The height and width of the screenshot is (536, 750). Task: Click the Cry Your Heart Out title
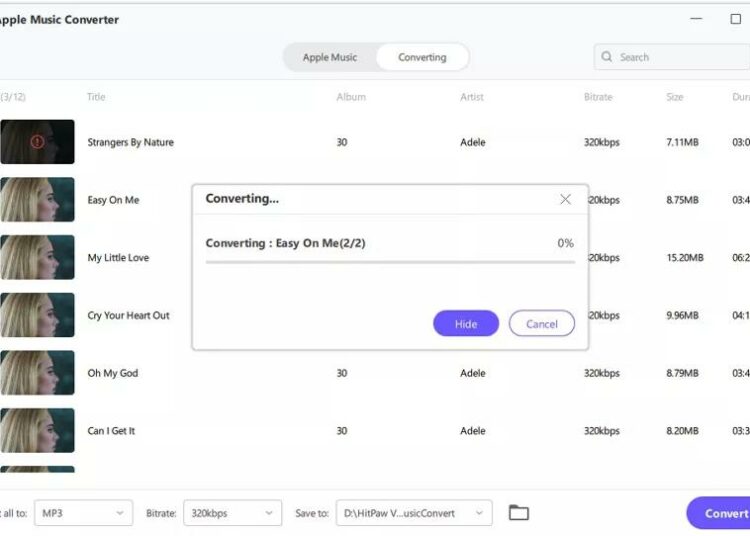pos(128,316)
